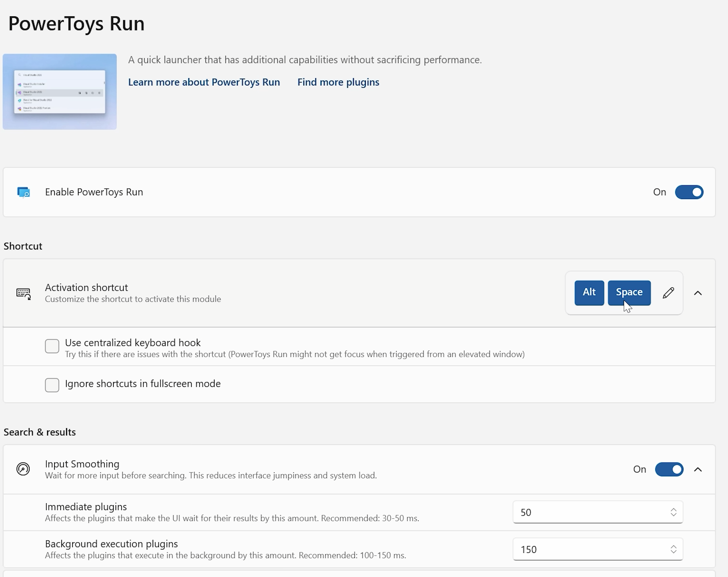Screen dimensions: 728x577
Task: Click the Background execution plugins label
Action: [x=111, y=544]
